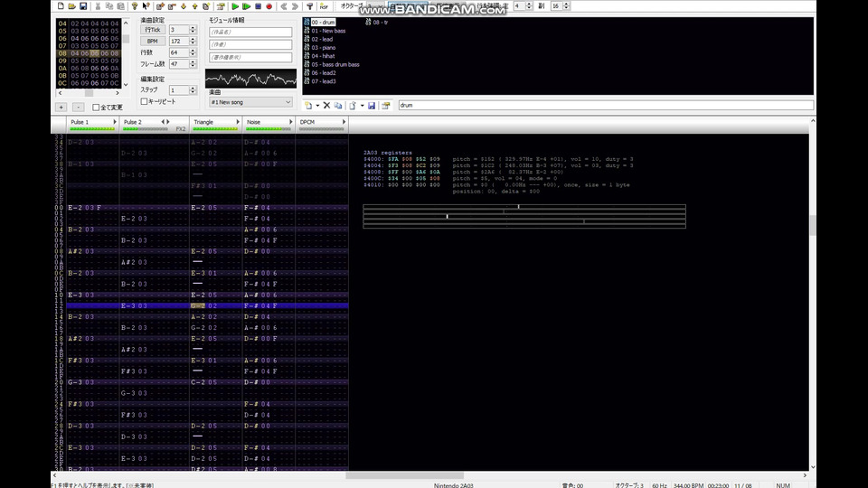Screen dimensions: 868x488
Task: Click the BPM 172 value stepper
Action: [x=193, y=41]
